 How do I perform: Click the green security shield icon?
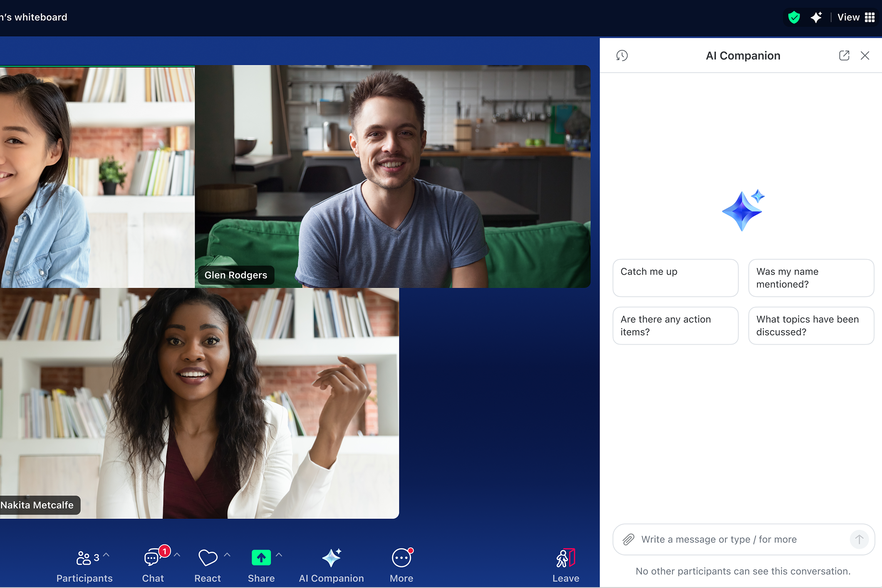coord(793,17)
